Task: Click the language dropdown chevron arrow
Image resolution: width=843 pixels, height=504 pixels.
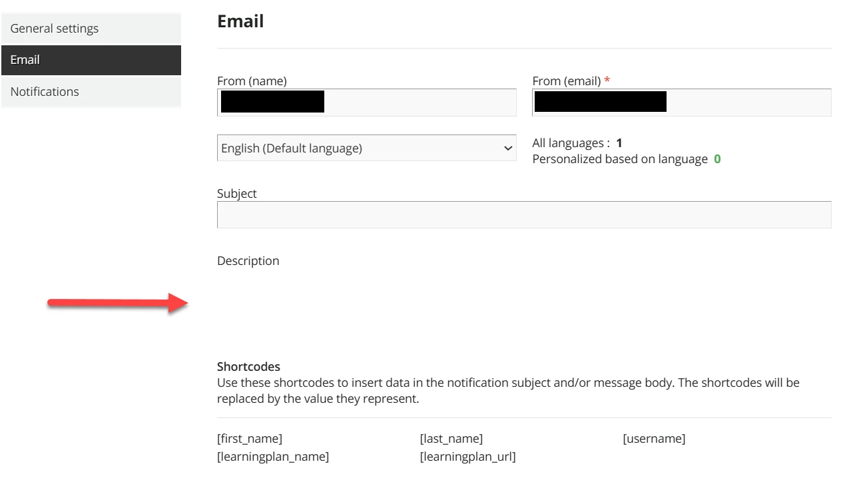Action: (x=508, y=148)
